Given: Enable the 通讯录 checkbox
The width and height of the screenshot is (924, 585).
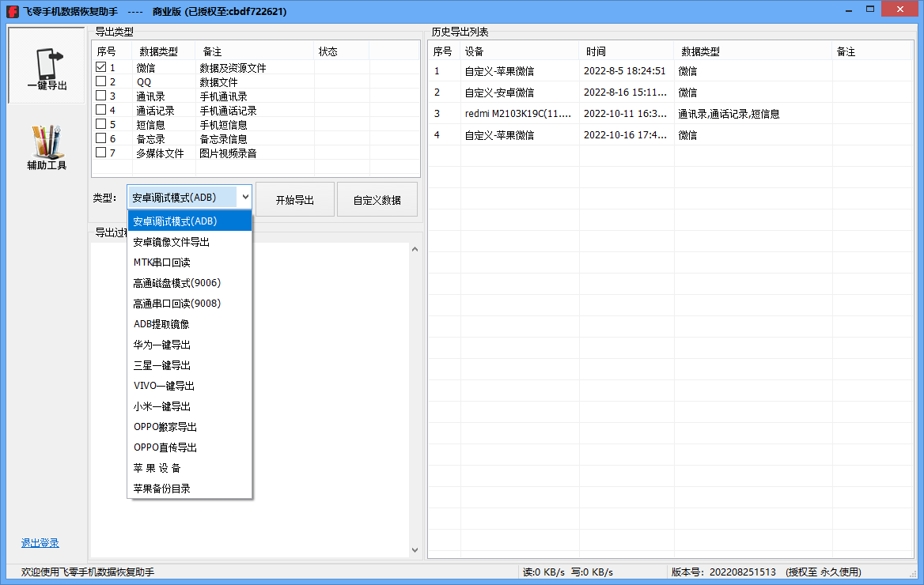Looking at the screenshot, I should coord(99,96).
